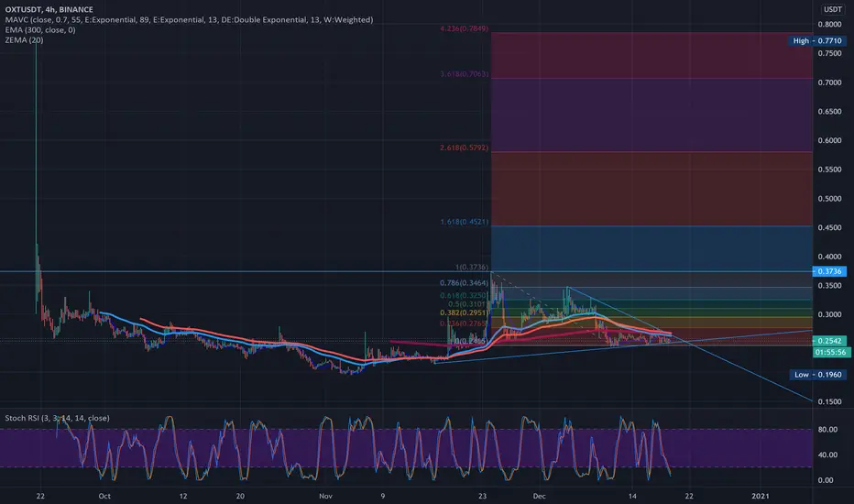
Task: Select the 0.382(0.2951) Fibonacci level label
Action: coord(464,312)
